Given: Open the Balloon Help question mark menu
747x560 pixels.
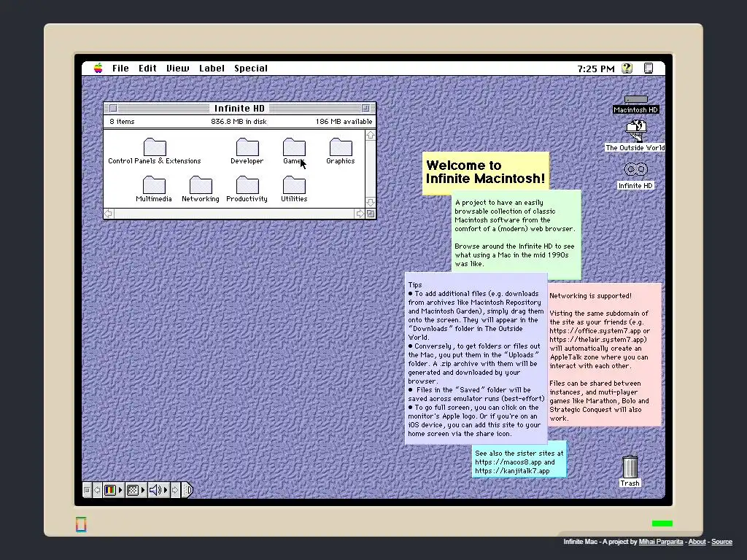Looking at the screenshot, I should (627, 68).
